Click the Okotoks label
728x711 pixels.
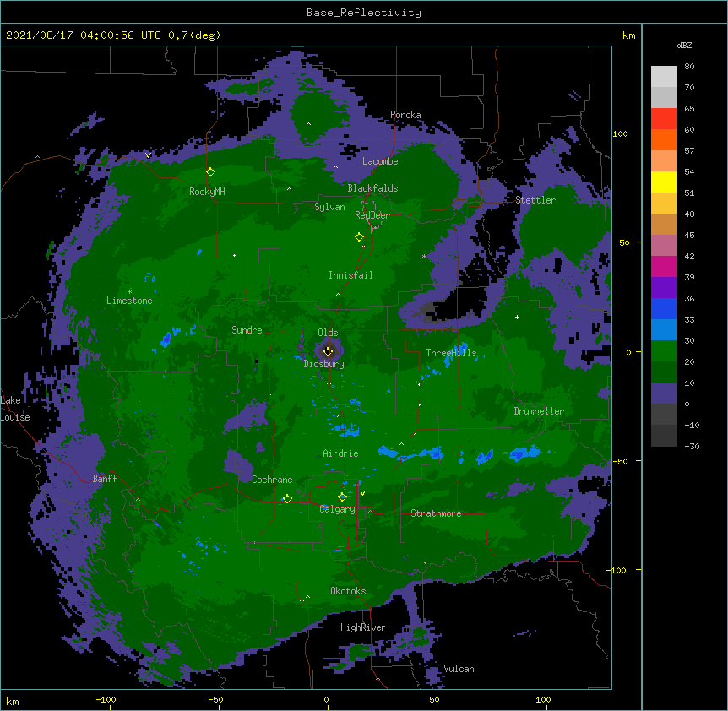(x=348, y=591)
